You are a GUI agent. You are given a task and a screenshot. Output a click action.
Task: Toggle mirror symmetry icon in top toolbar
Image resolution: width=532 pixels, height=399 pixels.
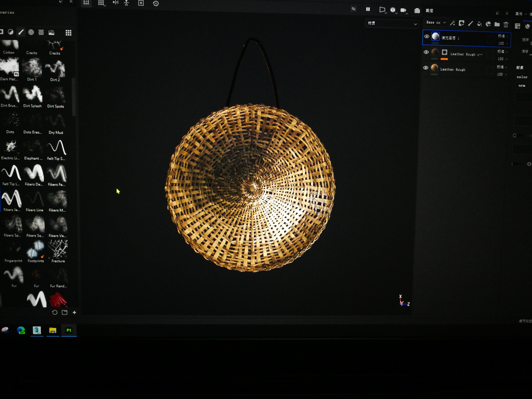tap(116, 3)
